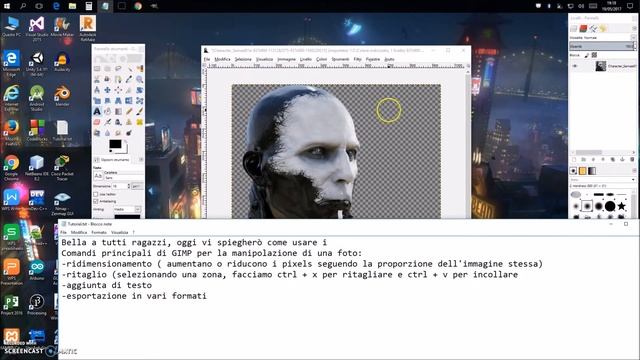The image size is (640, 360).
Task: Toggle the Antialiasing checkbox
Action: point(96,202)
